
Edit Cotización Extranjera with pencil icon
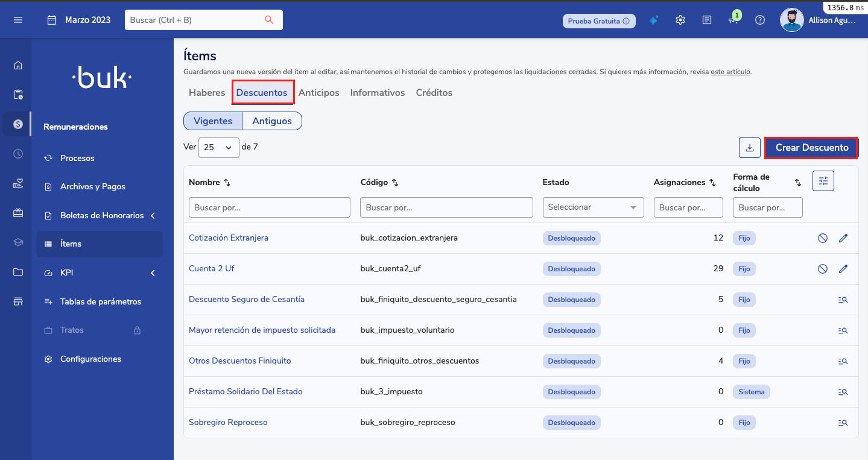(x=843, y=238)
